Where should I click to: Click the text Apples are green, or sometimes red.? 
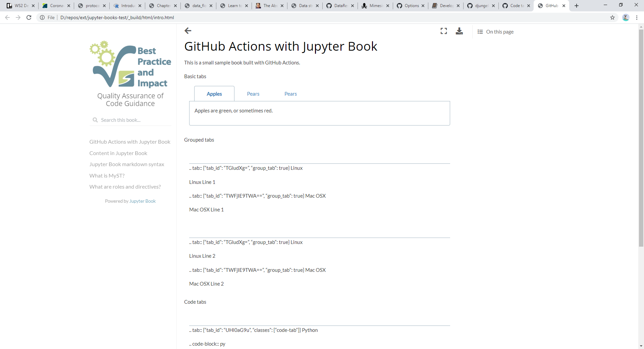click(234, 111)
